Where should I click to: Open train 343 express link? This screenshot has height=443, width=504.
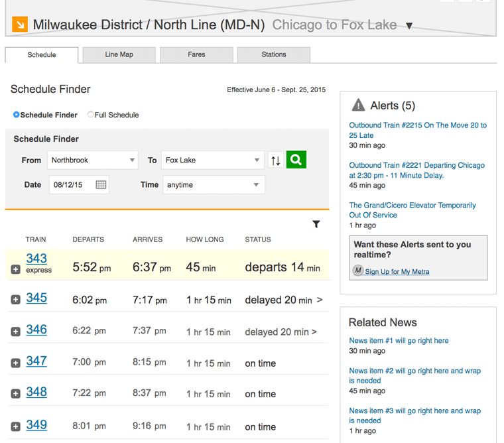36,259
